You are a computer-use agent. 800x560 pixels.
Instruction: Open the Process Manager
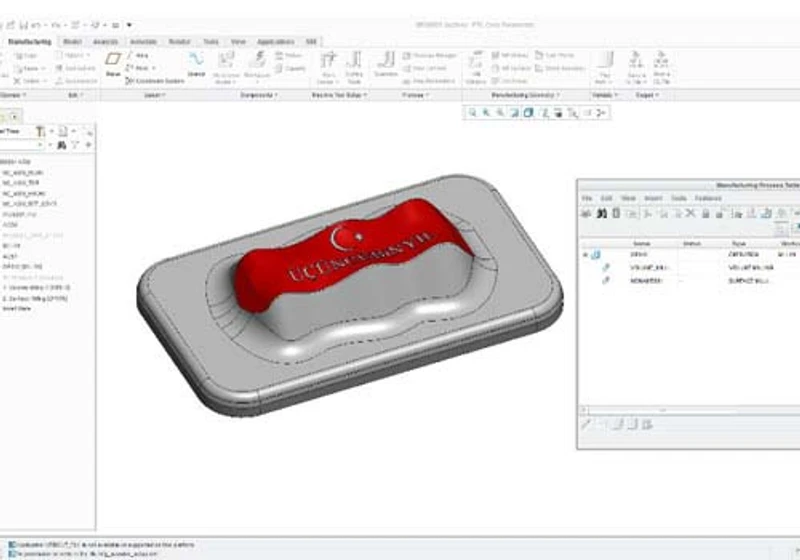coord(429,55)
